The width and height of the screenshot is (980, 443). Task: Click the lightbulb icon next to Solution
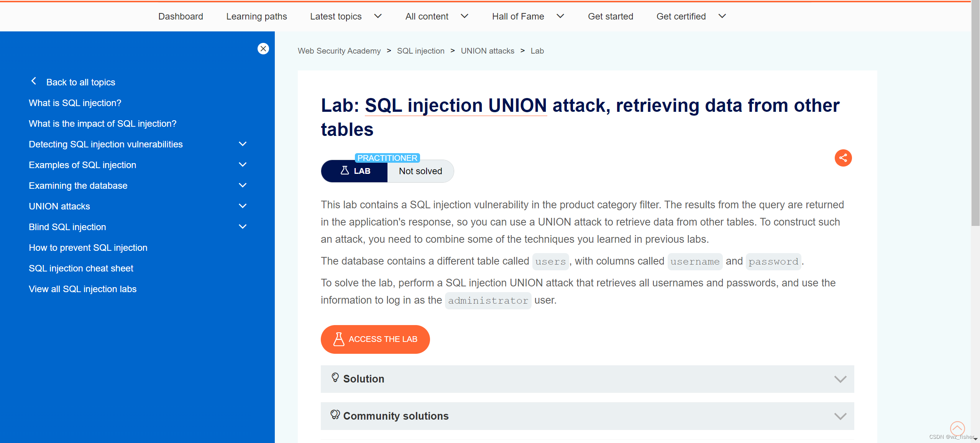pyautogui.click(x=335, y=378)
